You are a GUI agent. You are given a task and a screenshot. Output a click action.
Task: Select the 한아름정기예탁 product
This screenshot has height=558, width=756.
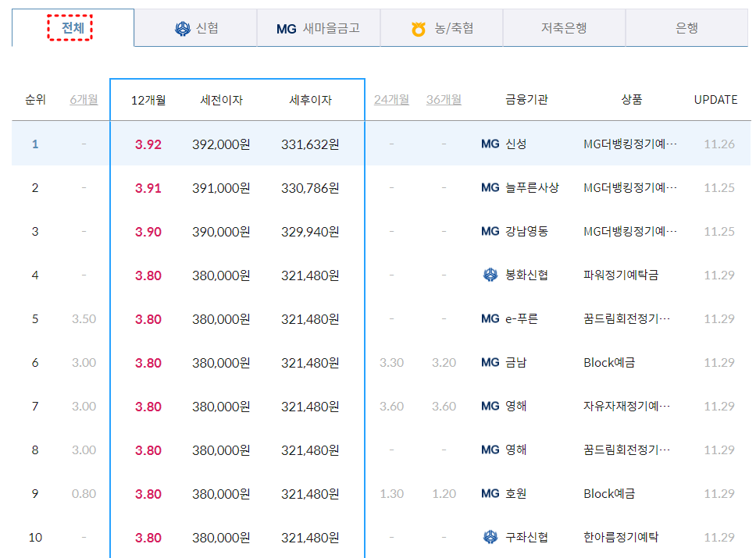621,537
